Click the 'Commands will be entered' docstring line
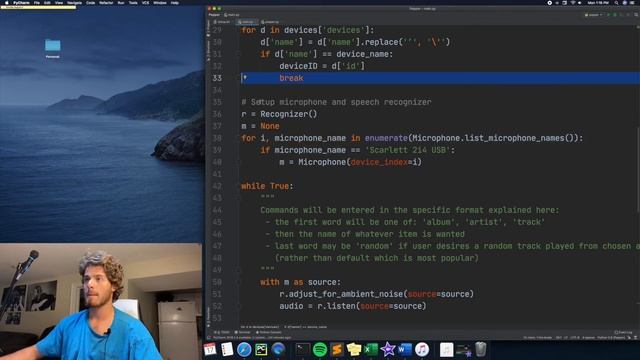This screenshot has width=640, height=360. [x=410, y=210]
